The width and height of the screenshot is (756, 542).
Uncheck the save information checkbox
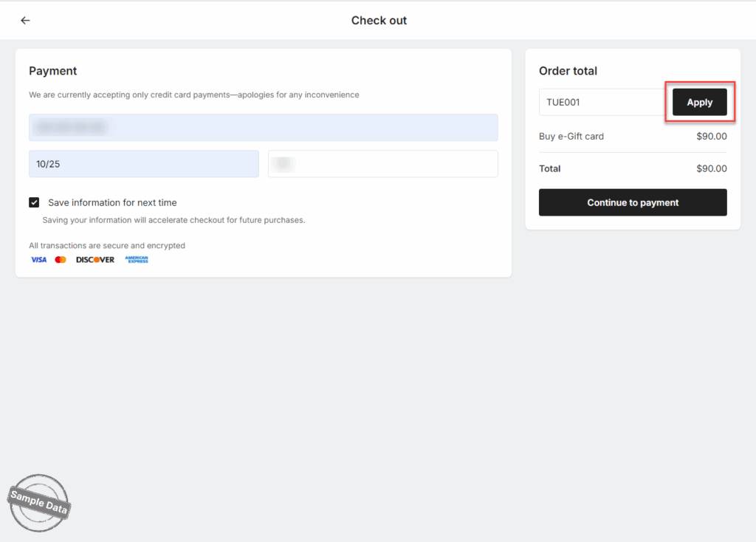[x=34, y=202]
